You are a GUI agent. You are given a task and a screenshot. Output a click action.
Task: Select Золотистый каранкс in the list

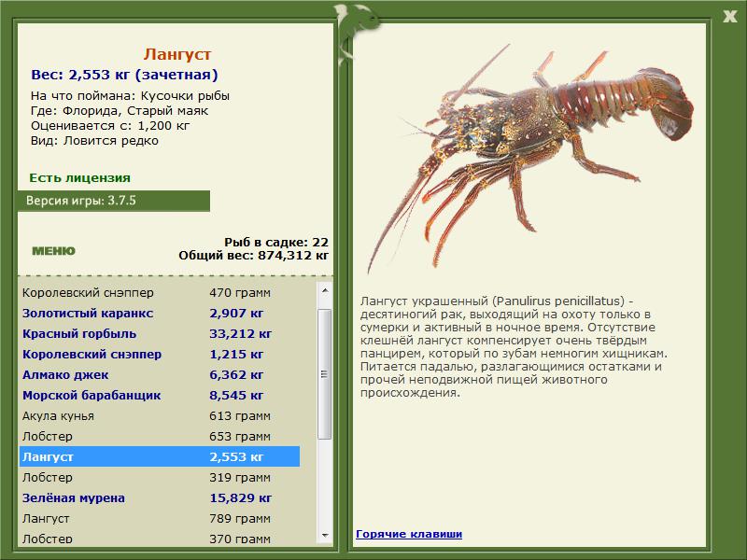coord(160,314)
